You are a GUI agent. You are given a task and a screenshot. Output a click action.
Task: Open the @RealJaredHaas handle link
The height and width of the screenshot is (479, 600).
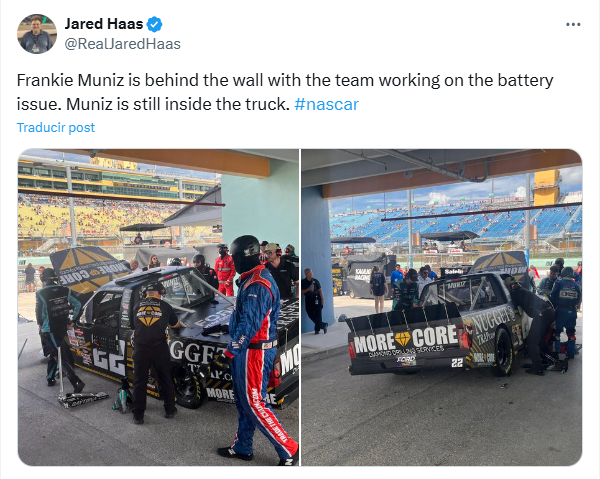[122, 44]
